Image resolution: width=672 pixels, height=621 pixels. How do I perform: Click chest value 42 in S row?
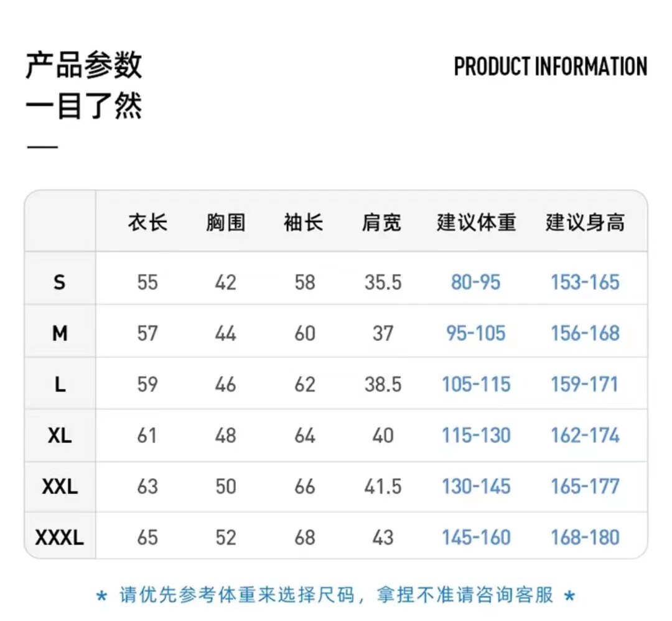pyautogui.click(x=225, y=282)
